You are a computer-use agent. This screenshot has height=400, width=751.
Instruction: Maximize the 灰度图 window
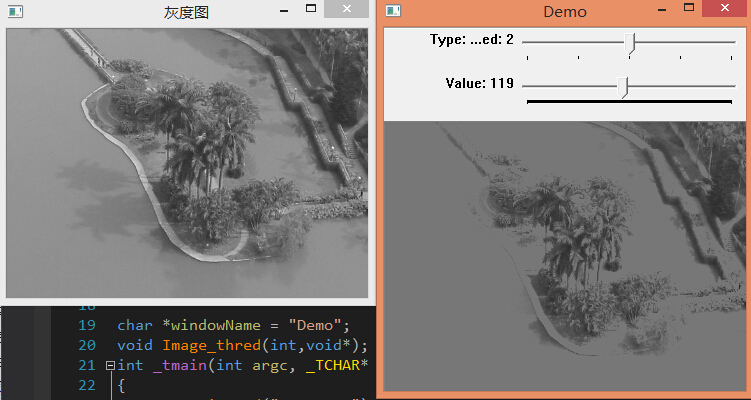point(311,9)
